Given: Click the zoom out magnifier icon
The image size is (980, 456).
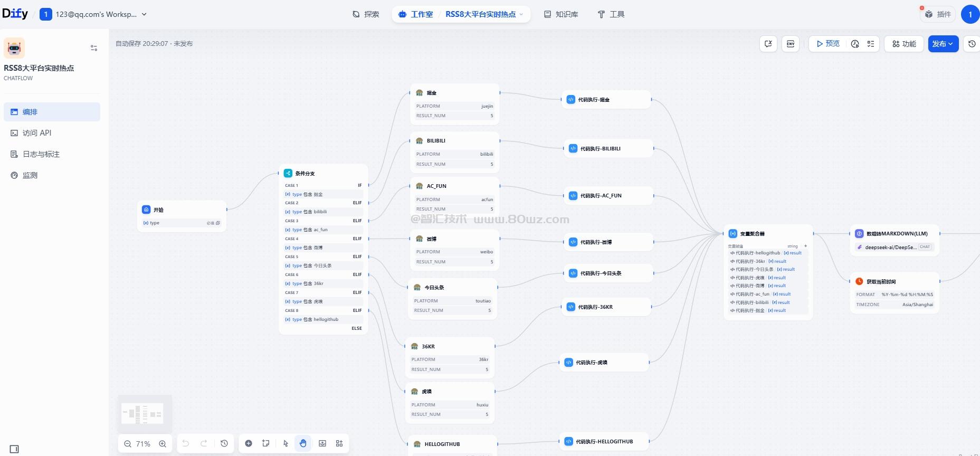Looking at the screenshot, I should coord(128,444).
